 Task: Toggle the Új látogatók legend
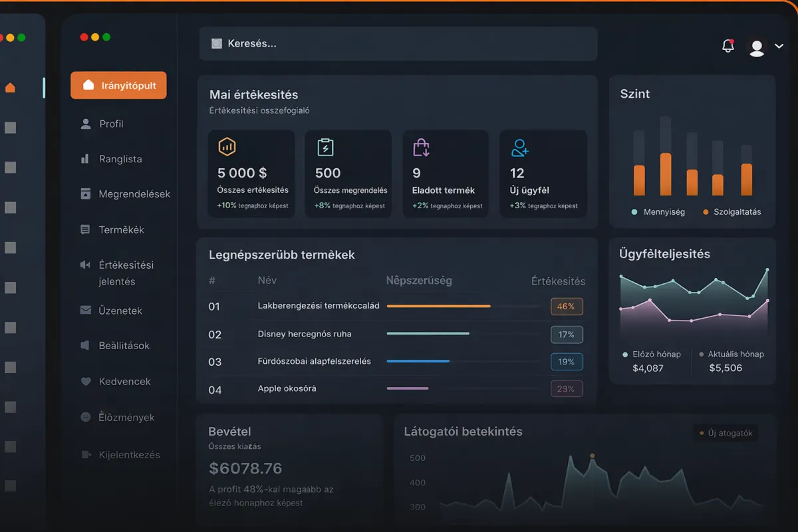(x=726, y=433)
